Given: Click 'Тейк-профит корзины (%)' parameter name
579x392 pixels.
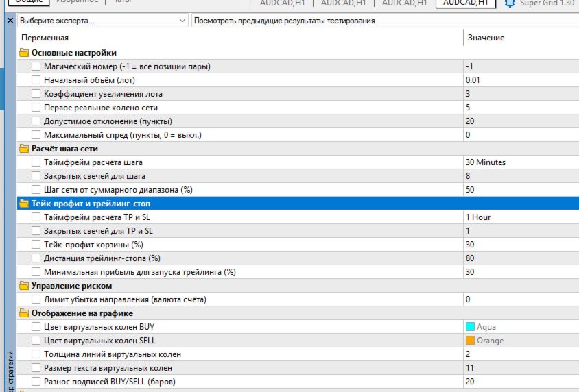Looking at the screenshot, I should (93, 245).
